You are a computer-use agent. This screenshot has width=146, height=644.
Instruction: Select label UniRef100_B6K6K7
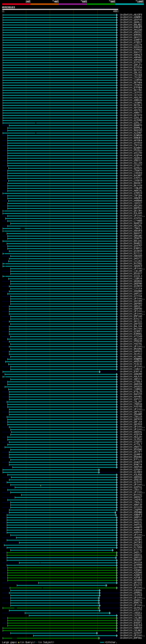point(131,183)
